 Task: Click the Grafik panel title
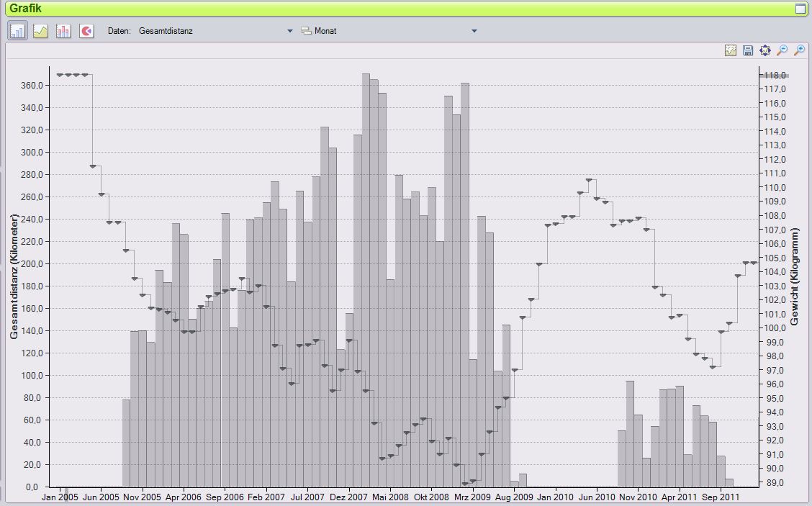(x=26, y=9)
